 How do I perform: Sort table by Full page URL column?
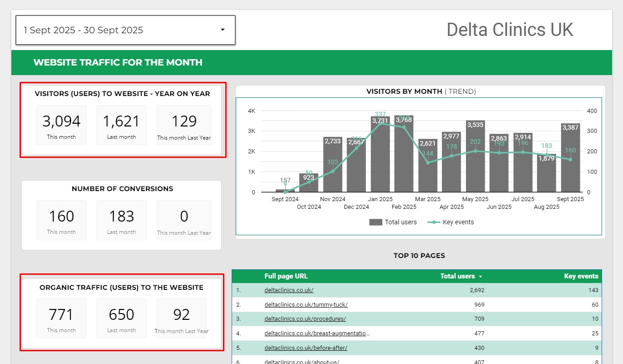286,276
